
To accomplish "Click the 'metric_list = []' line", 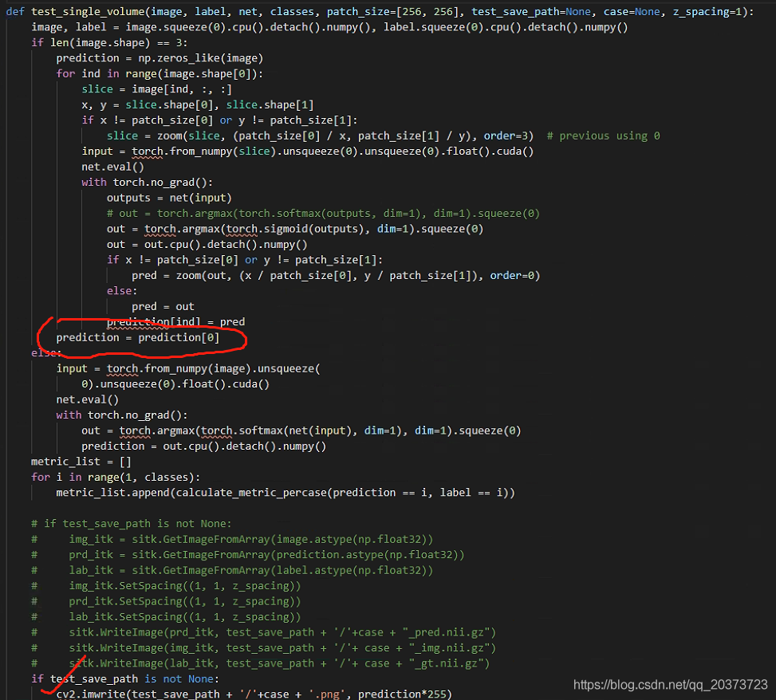I will point(81,462).
